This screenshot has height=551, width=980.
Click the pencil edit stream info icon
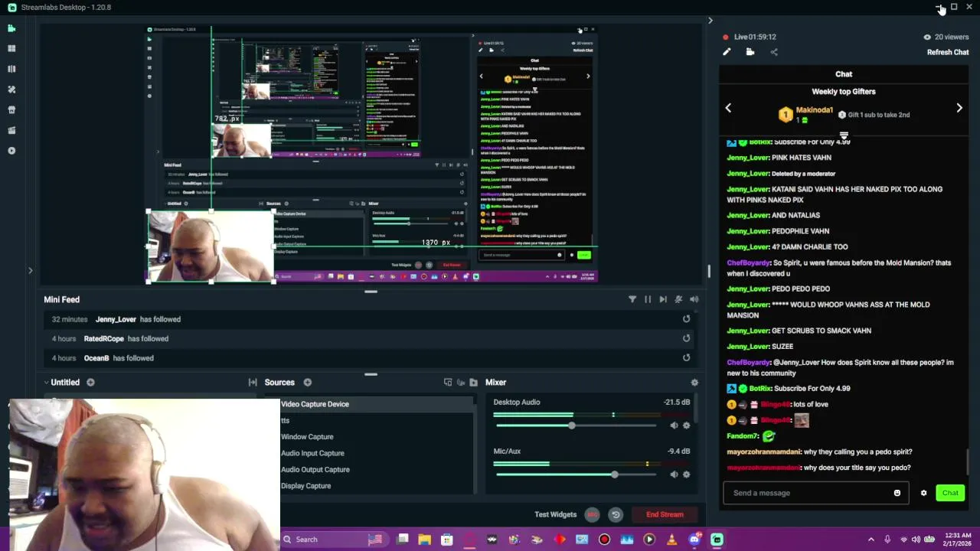click(727, 52)
